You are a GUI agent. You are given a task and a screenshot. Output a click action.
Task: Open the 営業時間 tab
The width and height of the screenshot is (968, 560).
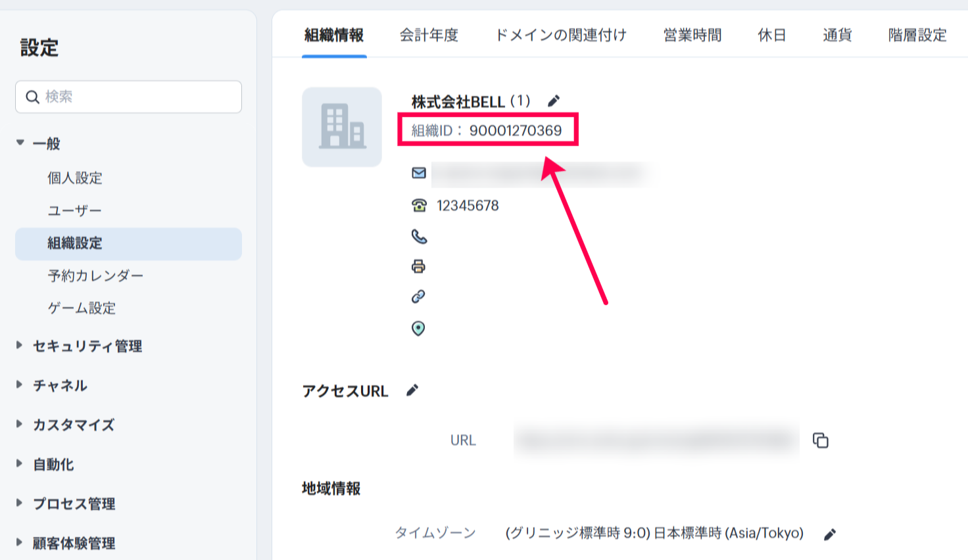coord(692,35)
